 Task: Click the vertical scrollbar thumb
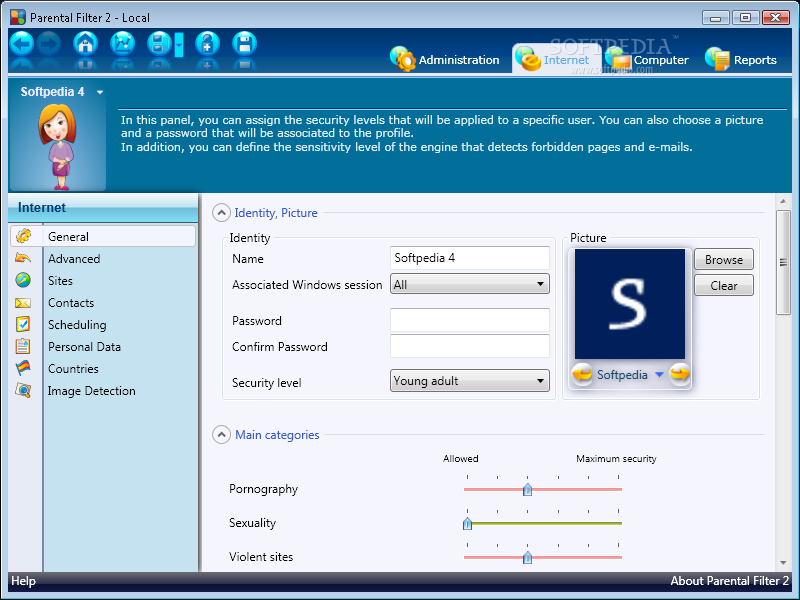click(783, 263)
